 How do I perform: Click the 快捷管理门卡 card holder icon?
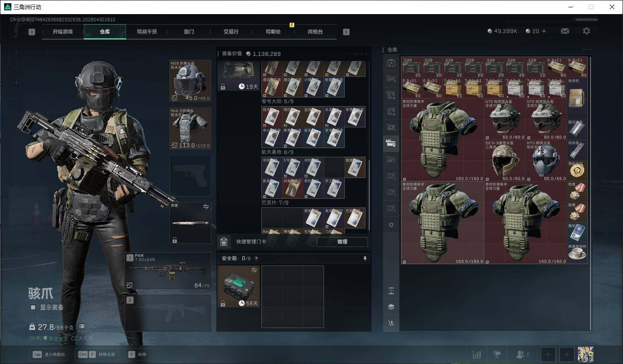(224, 242)
